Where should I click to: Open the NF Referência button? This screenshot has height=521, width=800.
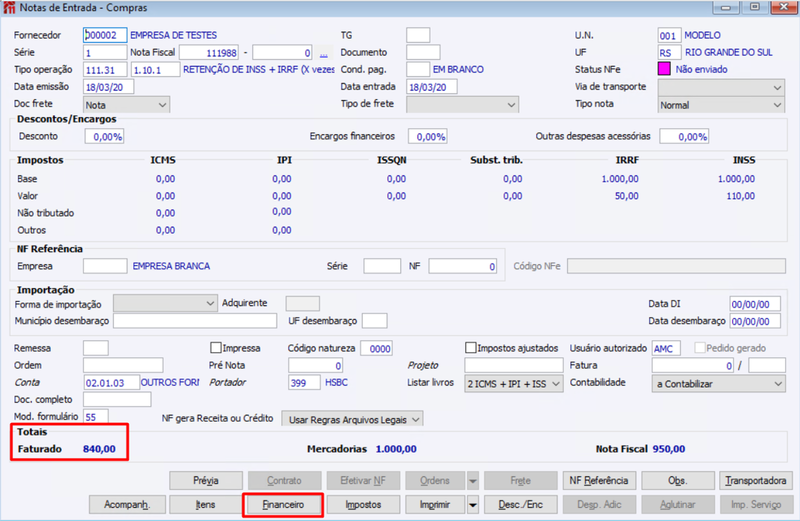click(599, 481)
